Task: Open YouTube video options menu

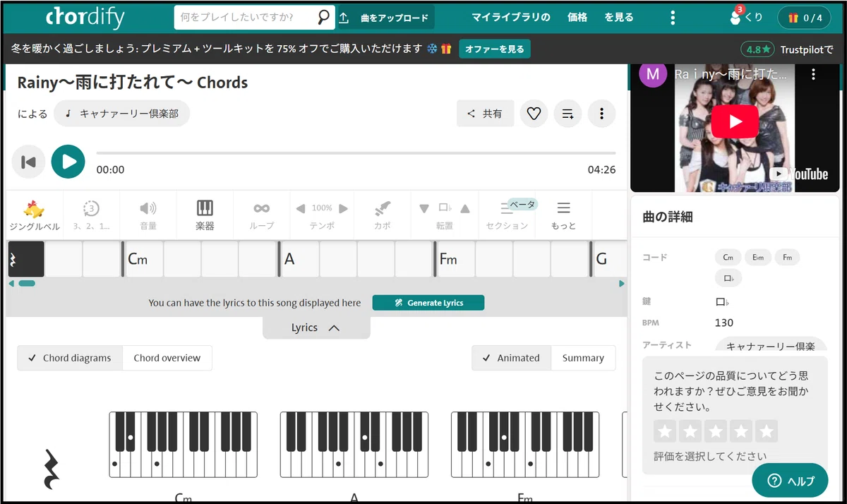Action: [814, 74]
